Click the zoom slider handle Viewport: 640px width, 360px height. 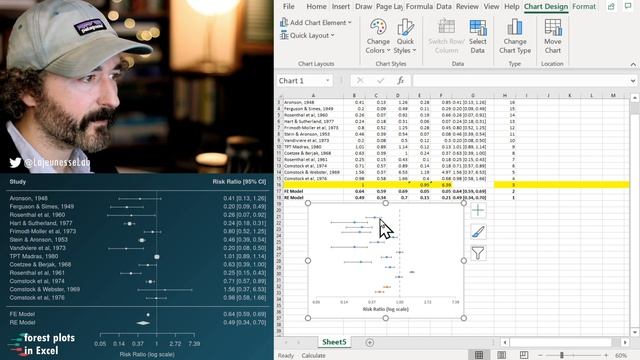(x=562, y=355)
